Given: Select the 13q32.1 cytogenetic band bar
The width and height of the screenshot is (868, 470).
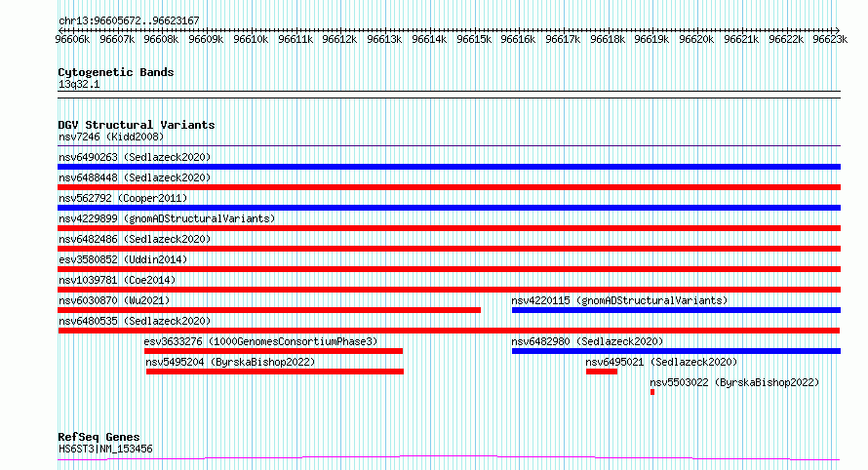Looking at the screenshot, I should pos(449,95).
